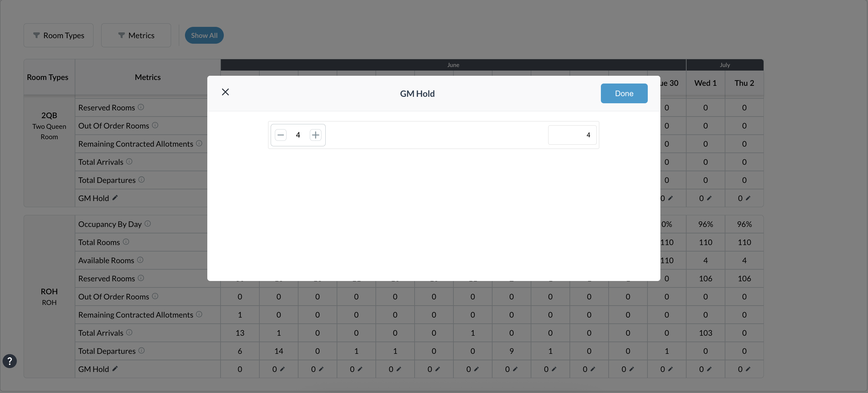
Task: Click info icon next to Occupancy By Day
Action: (x=147, y=224)
